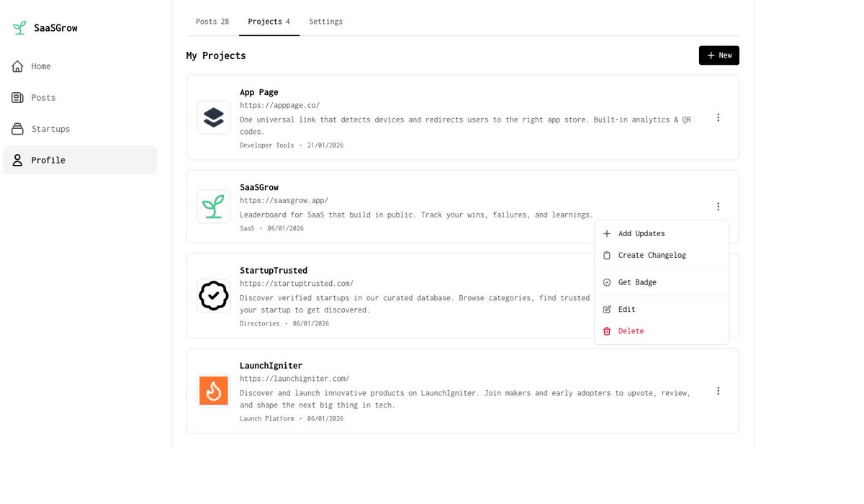
Task: Open the StartupTrusted checkmark badge logo
Action: point(214,295)
